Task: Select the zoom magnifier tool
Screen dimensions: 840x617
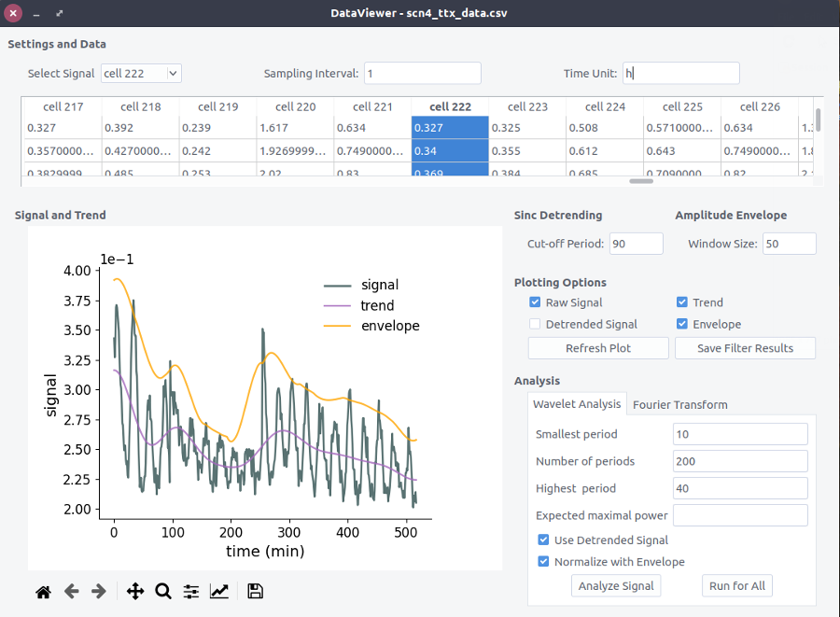Action: pyautogui.click(x=162, y=591)
